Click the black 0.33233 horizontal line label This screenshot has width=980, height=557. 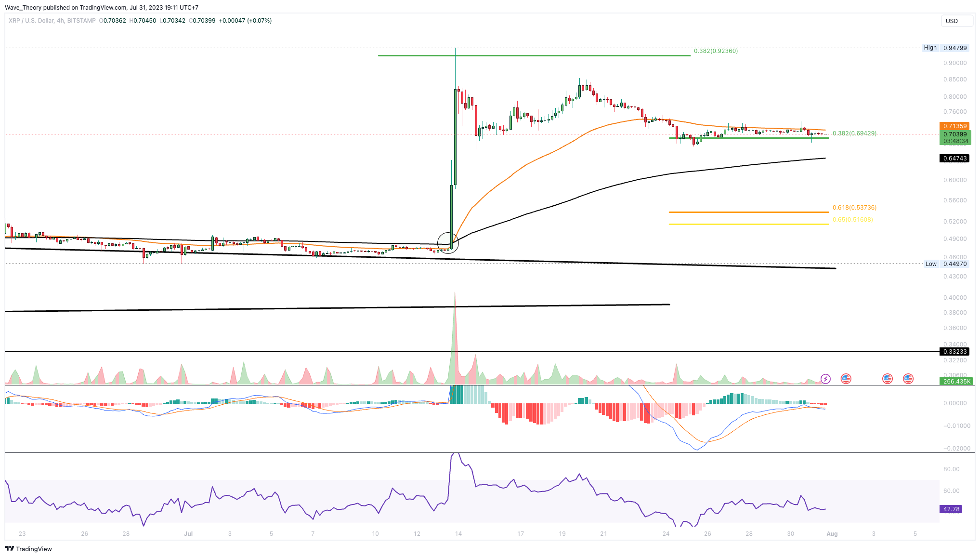click(954, 352)
